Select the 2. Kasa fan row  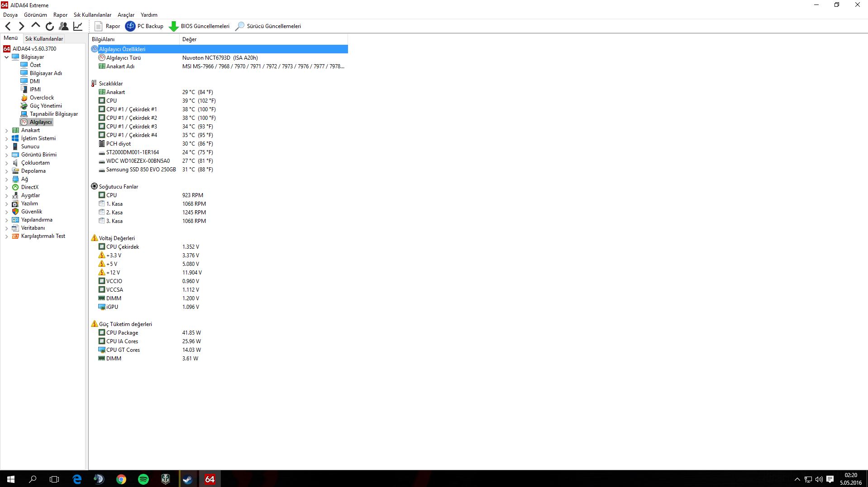[x=219, y=213]
